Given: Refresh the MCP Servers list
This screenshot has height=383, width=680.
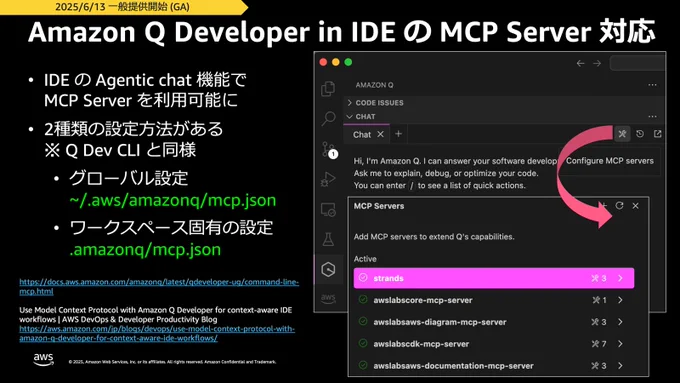Looking at the screenshot, I should tap(619, 206).
